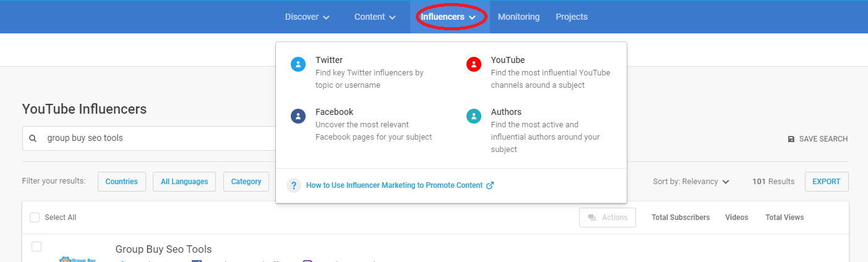
Task: Expand the Discover dropdown menu
Action: [307, 17]
